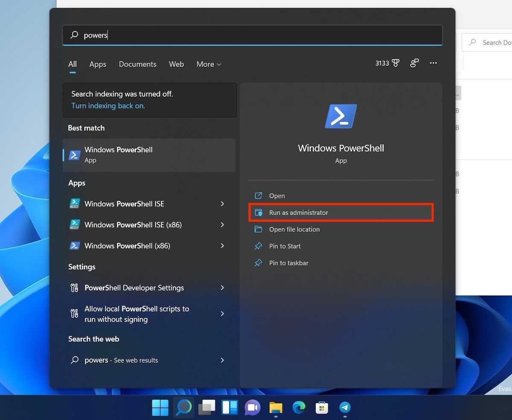This screenshot has height=420, width=512.
Task: Click the account people icon in search header
Action: (414, 63)
